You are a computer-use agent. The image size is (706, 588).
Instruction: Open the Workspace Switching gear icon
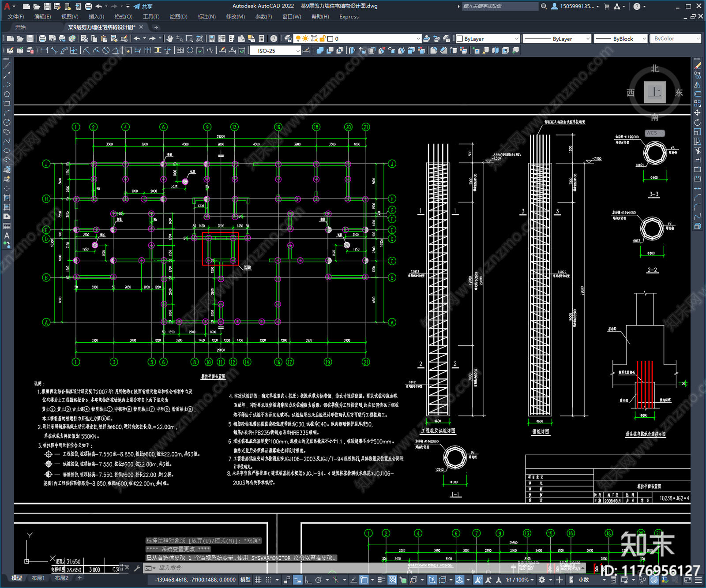click(x=542, y=580)
